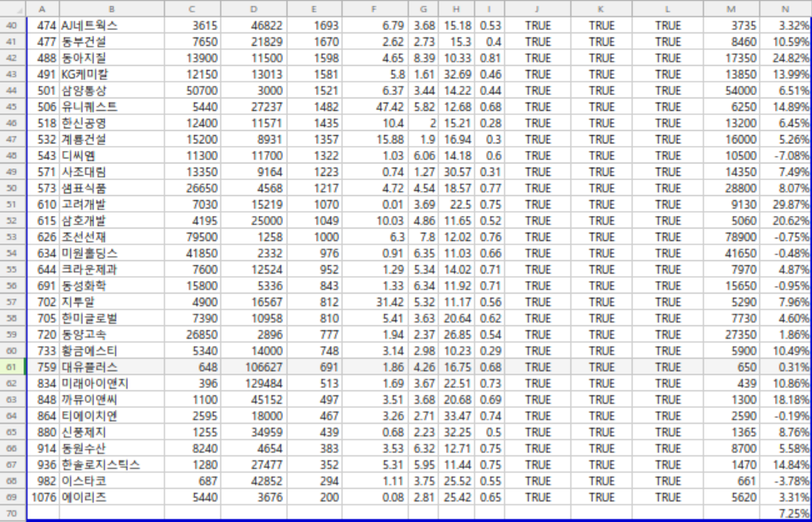812x522 pixels.
Task: Click cell with 에이리즈
Action: (112, 497)
